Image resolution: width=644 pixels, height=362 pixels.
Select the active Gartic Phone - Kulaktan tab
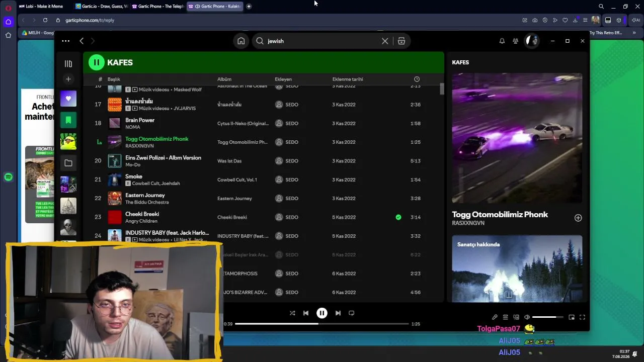214,6
